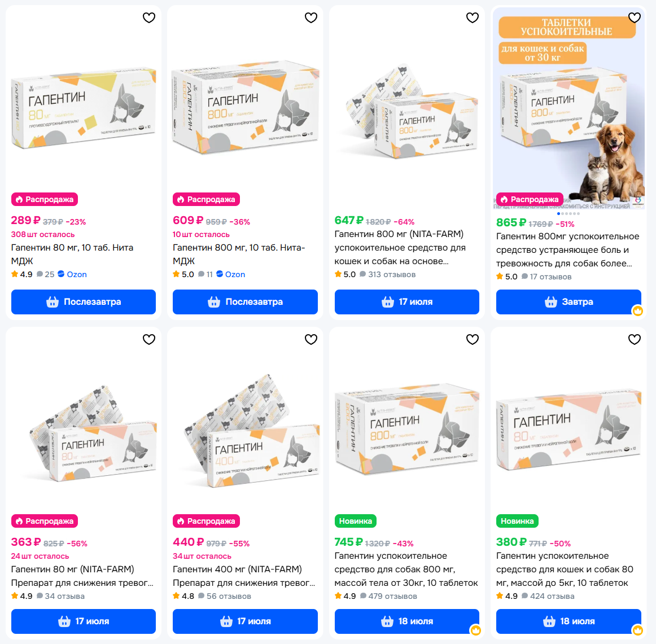Click Ozon seller badge on 609 ₽ item
The image size is (656, 644).
point(230,274)
